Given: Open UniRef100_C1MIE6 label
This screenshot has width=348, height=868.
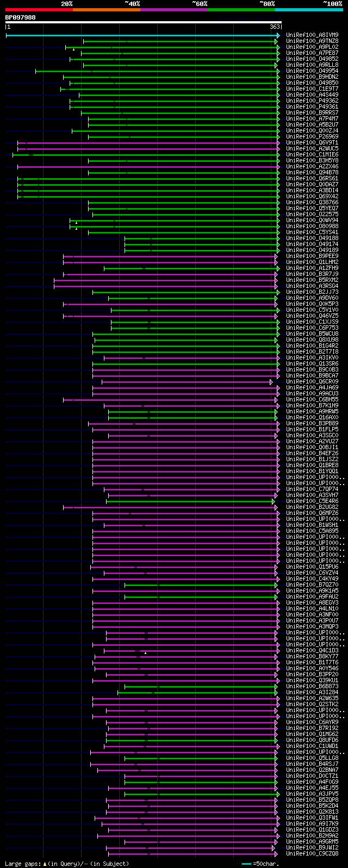Looking at the screenshot, I should click(x=312, y=155).
